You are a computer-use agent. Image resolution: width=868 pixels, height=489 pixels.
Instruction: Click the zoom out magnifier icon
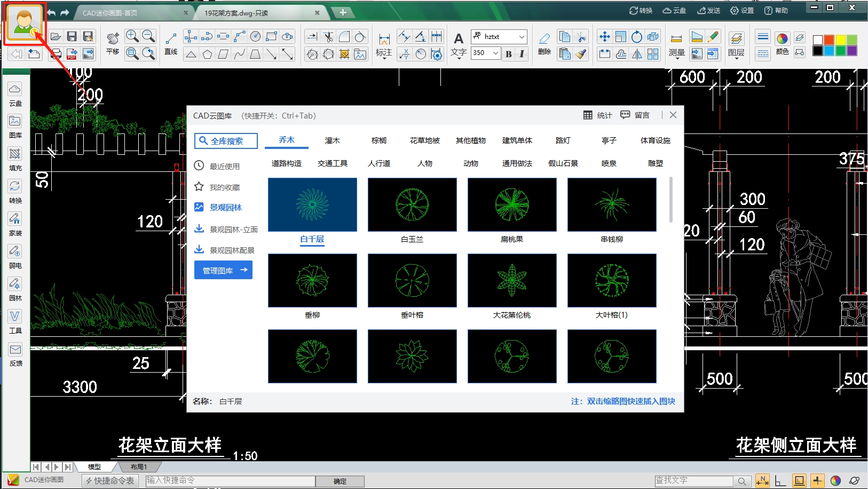pyautogui.click(x=148, y=36)
